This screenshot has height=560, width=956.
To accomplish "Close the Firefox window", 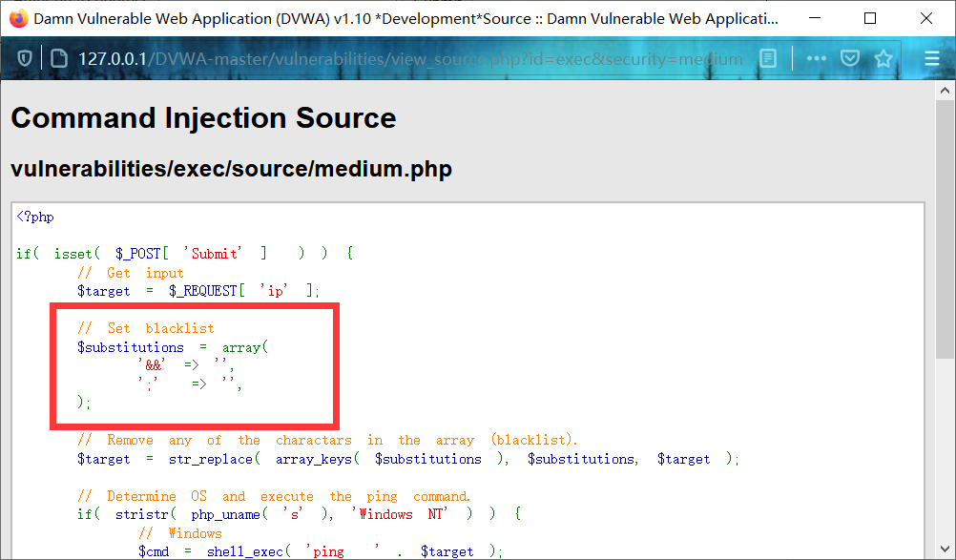I will click(926, 18).
